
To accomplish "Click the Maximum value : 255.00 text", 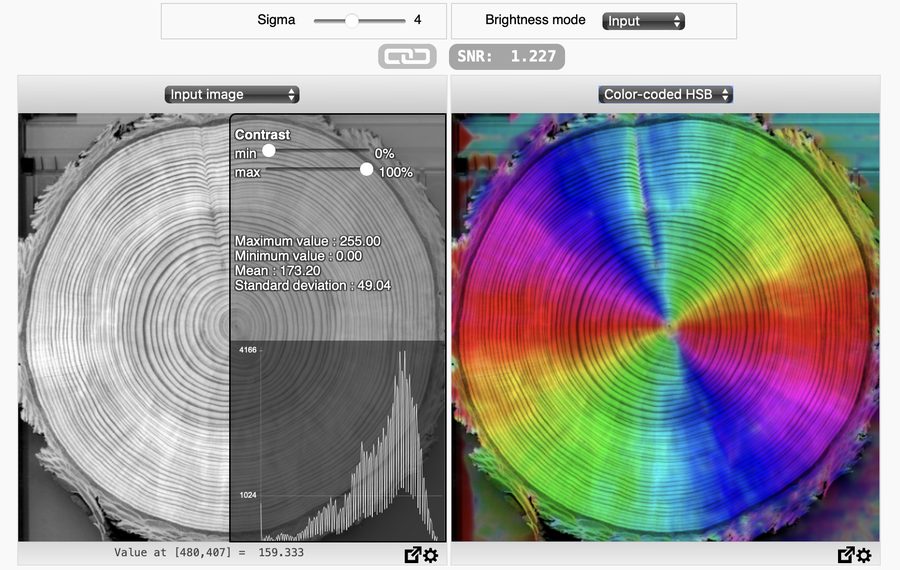I will (308, 241).
